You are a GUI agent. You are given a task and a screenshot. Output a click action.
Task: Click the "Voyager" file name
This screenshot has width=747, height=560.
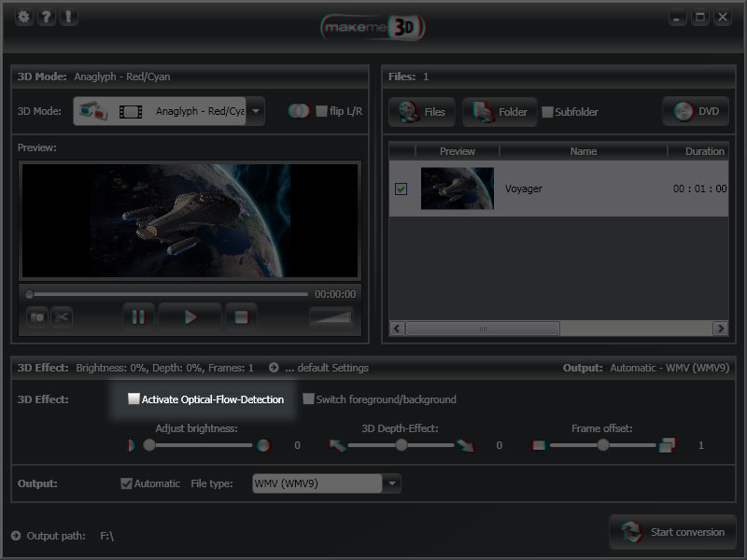click(x=524, y=189)
